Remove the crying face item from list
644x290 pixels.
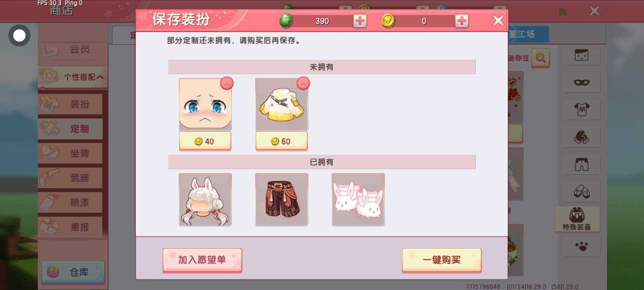[227, 83]
